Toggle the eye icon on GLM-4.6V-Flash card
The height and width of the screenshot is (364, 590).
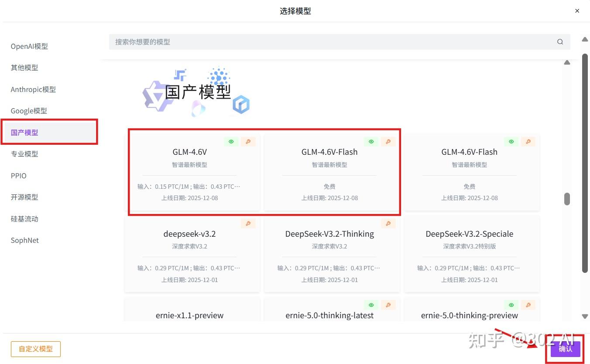(371, 141)
